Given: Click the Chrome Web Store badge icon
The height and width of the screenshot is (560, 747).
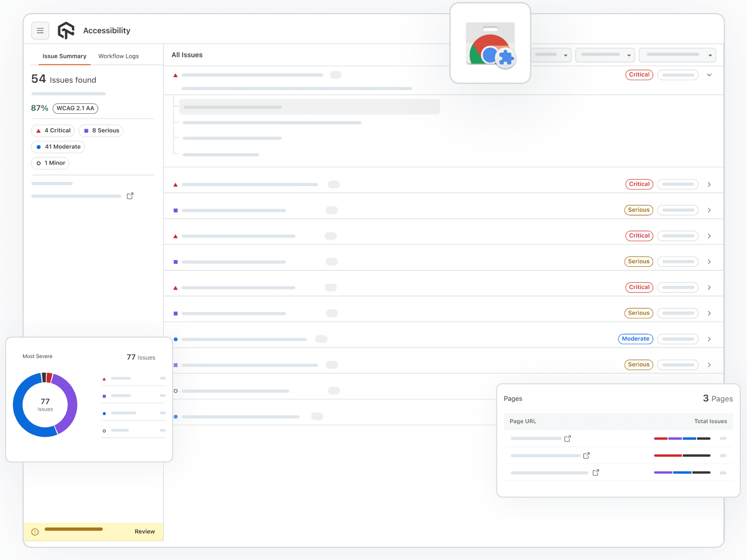Looking at the screenshot, I should click(x=490, y=44).
